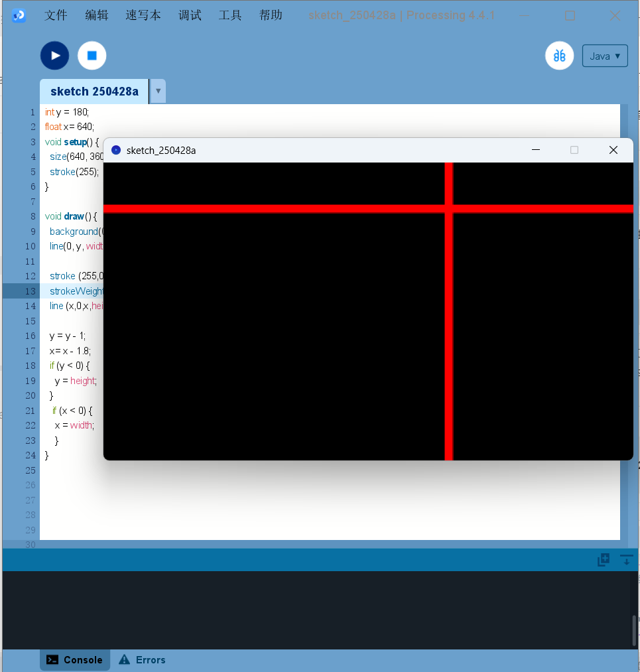Image resolution: width=640 pixels, height=672 pixels.
Task: Click the sketch output window app icon
Action: click(116, 150)
